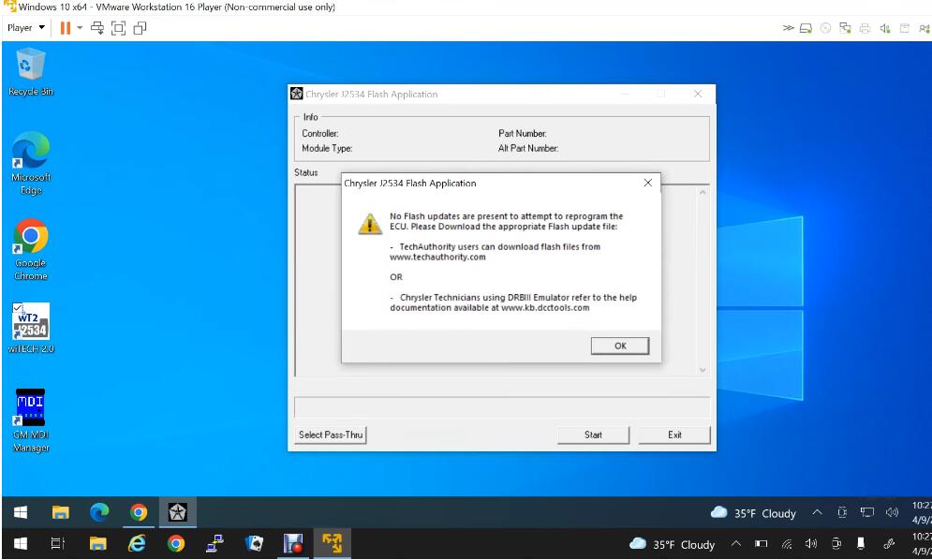
Task: Close the Chrysler J2534 warning dialog
Action: (x=648, y=184)
